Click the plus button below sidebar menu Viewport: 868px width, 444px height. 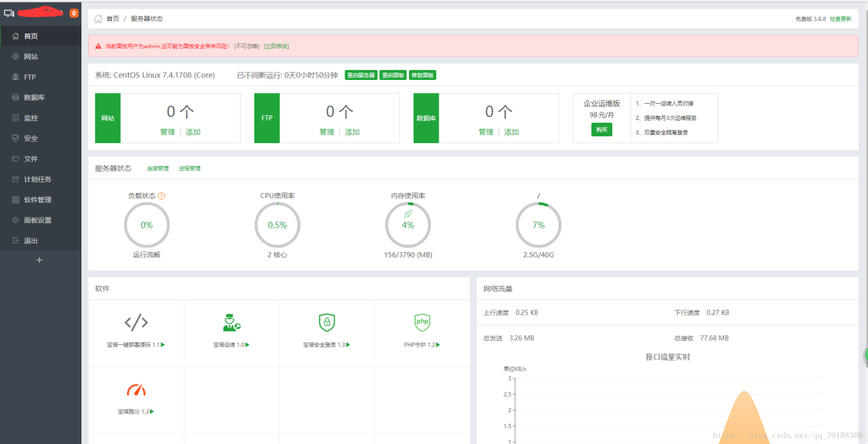39,260
